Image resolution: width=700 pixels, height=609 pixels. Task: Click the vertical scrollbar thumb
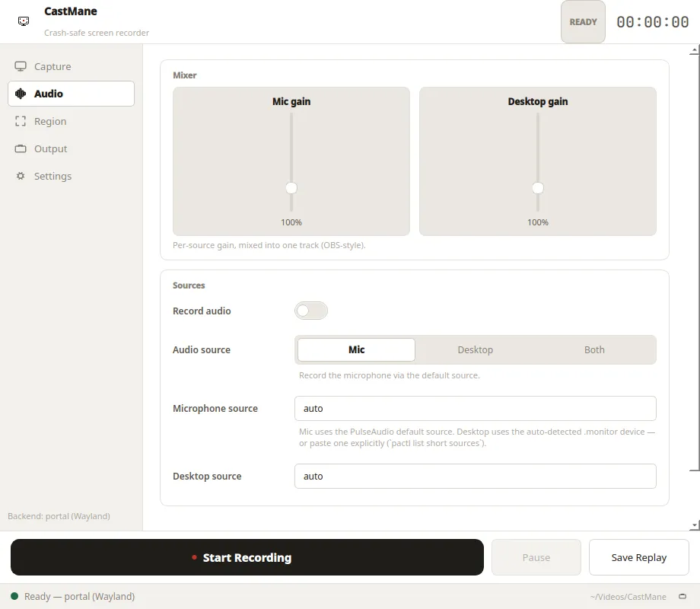coord(694,263)
